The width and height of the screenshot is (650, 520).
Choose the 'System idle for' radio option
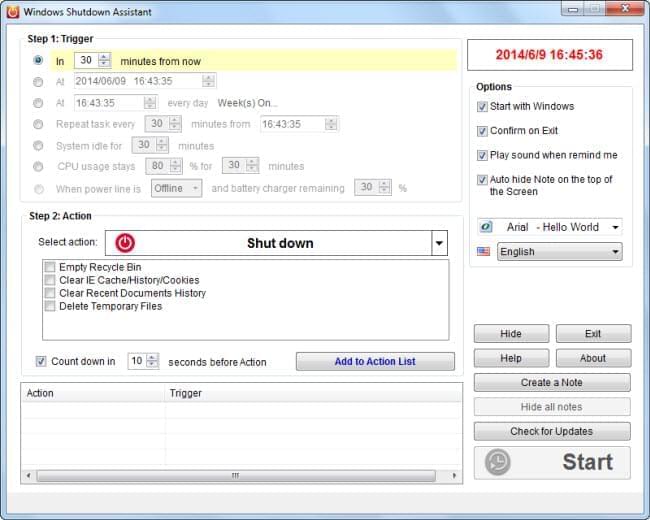pos(38,146)
